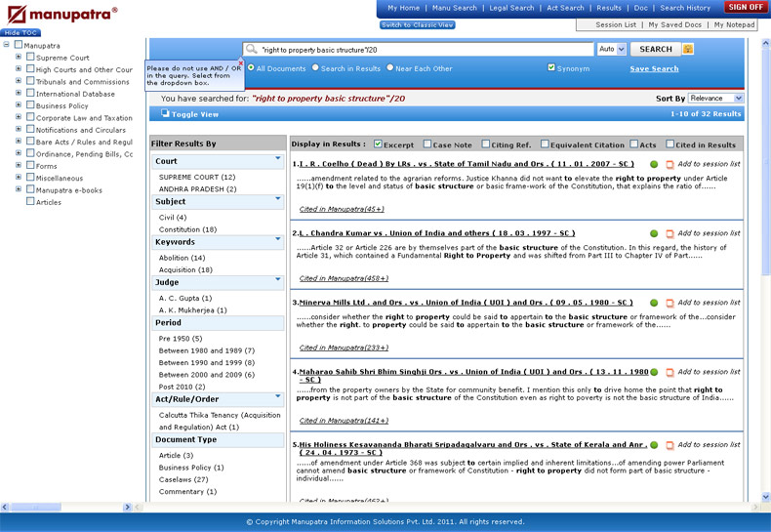
Task: Check the Bare Acts / Rules checkbox
Action: tap(30, 142)
